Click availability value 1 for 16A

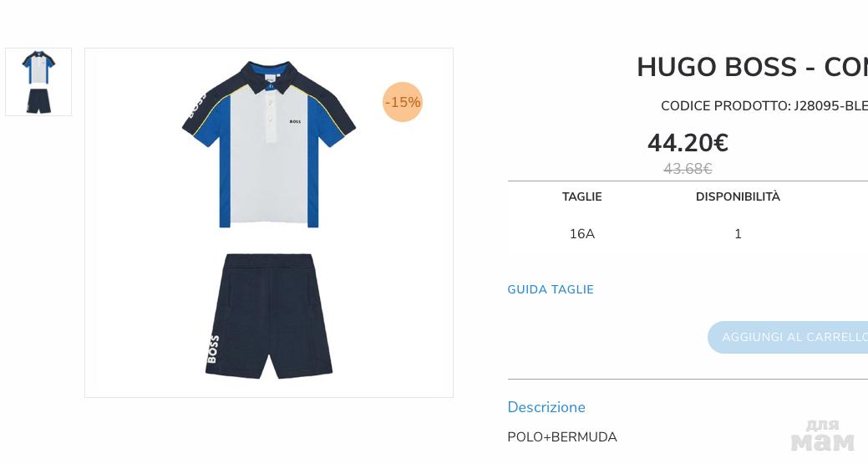(x=738, y=234)
